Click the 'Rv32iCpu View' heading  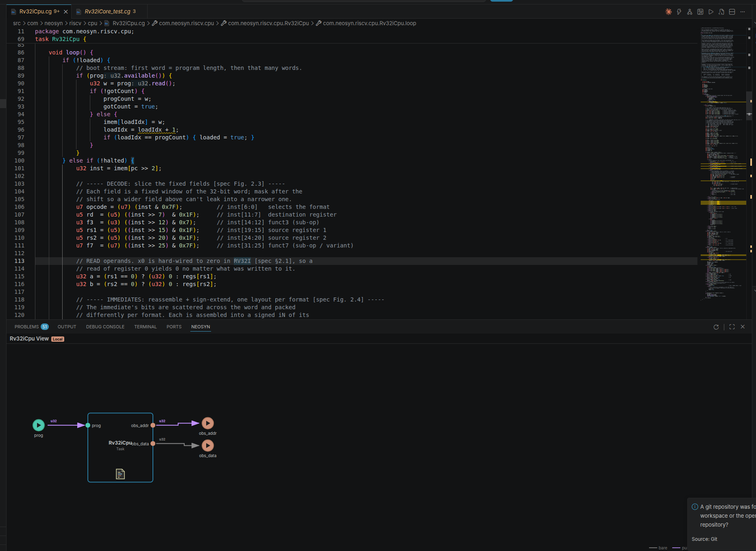(x=29, y=339)
